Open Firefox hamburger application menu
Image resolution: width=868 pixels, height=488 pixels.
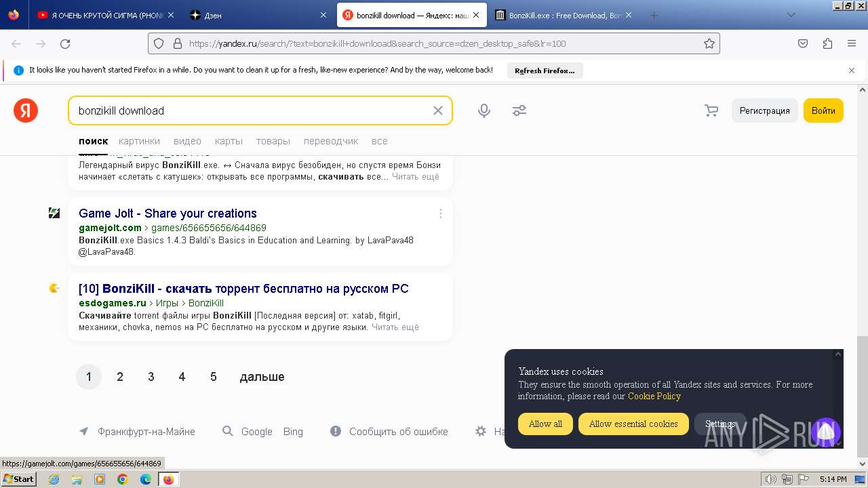pyautogui.click(x=852, y=43)
